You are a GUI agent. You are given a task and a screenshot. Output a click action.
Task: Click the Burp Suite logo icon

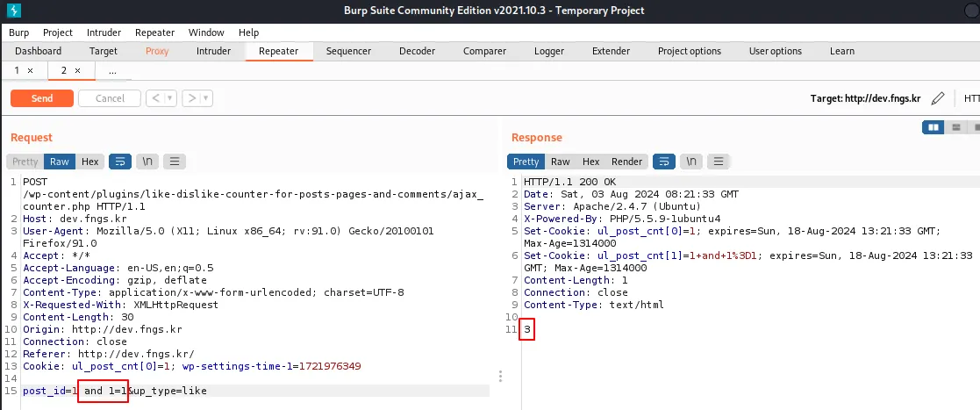(x=13, y=10)
